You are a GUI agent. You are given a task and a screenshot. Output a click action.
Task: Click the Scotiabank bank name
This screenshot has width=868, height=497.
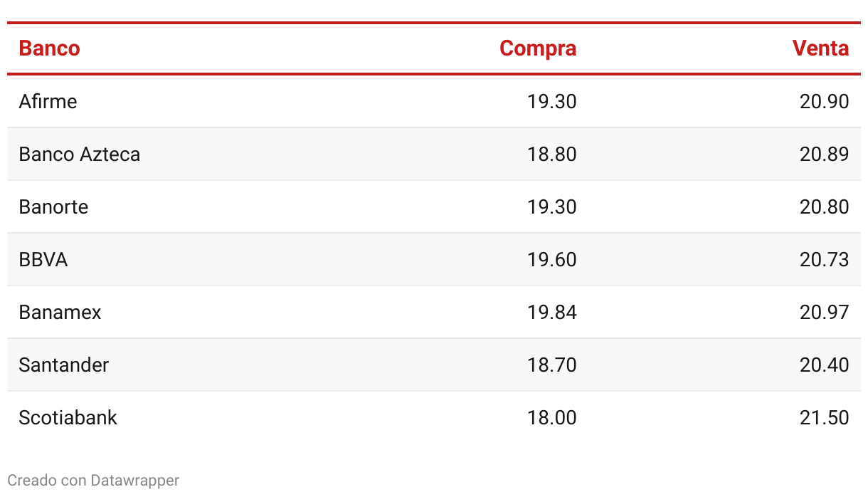tap(68, 418)
